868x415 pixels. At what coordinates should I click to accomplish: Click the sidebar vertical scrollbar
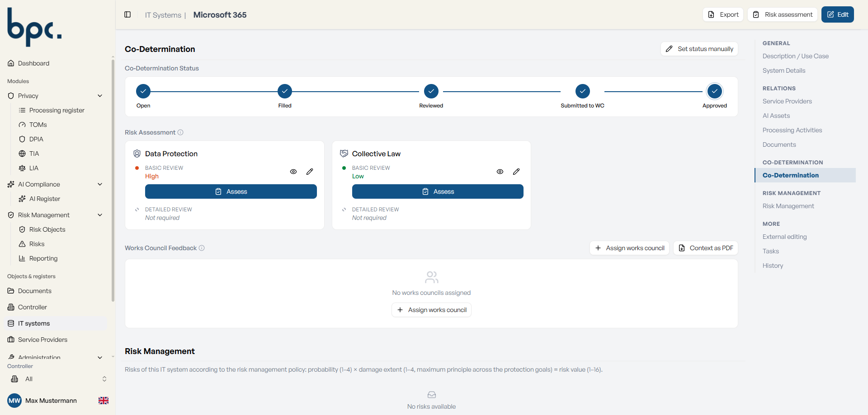113,181
